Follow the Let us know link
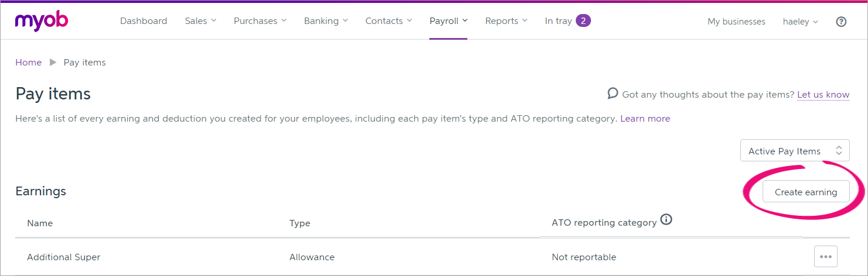This screenshot has height=276, width=868. pos(823,94)
